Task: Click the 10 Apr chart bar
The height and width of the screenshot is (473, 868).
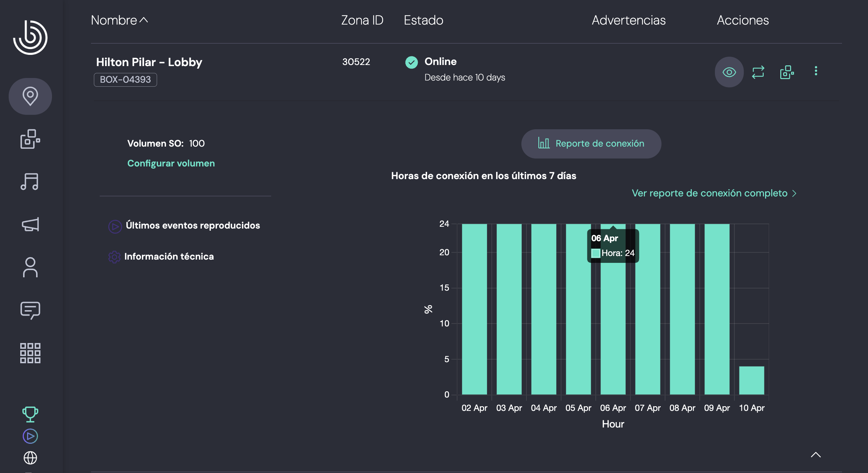Action: point(751,380)
